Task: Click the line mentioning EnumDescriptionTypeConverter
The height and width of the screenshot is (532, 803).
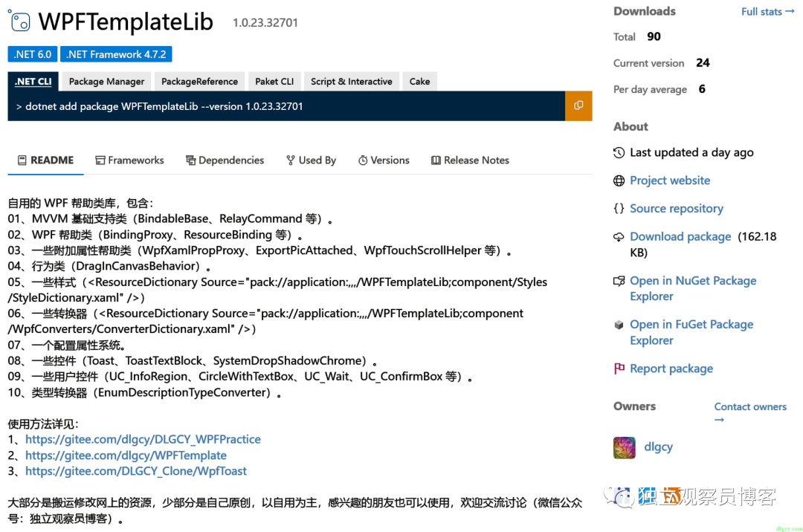Action: 145,393
